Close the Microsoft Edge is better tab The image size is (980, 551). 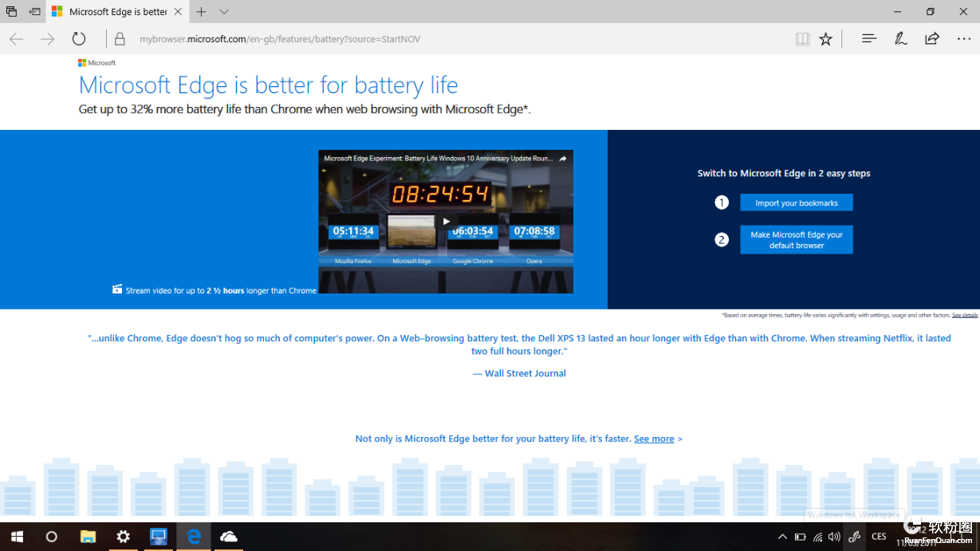pos(178,12)
